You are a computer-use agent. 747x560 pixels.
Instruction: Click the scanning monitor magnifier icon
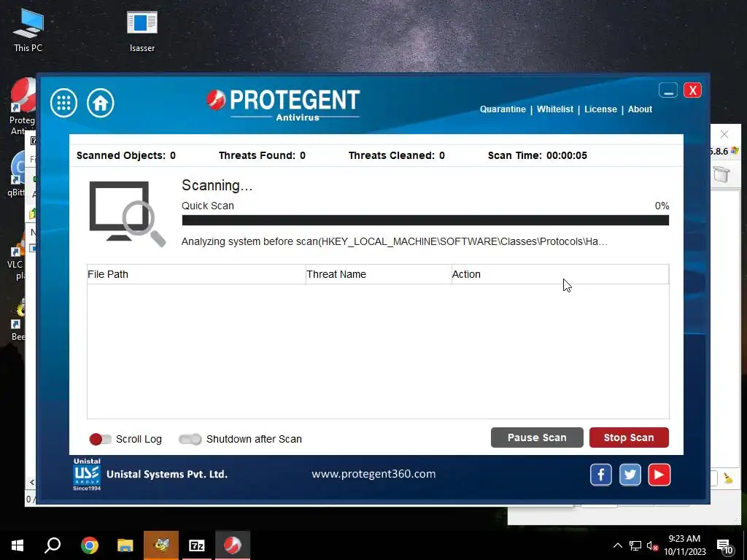[127, 214]
